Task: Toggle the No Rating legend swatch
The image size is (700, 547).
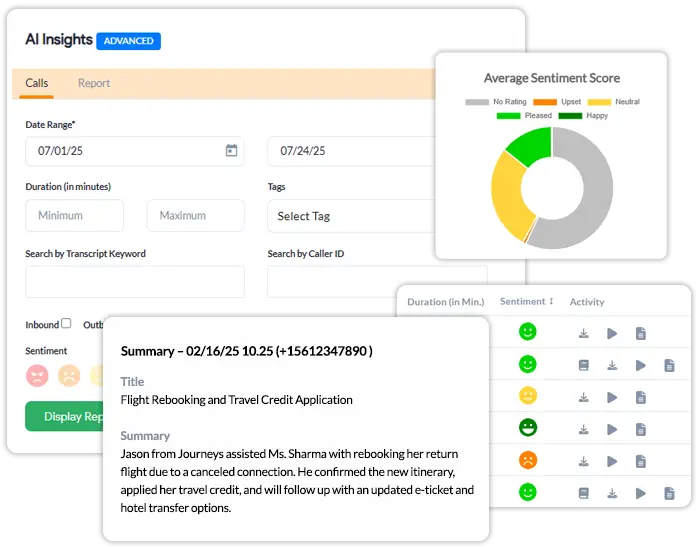Action: pyautogui.click(x=477, y=102)
